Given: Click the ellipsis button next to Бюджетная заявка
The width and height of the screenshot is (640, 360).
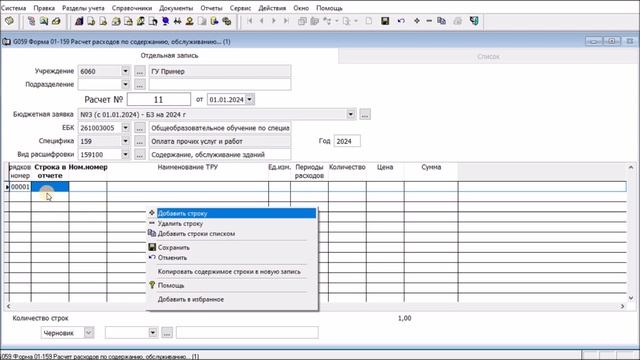Looking at the screenshot, I should click(x=365, y=115).
